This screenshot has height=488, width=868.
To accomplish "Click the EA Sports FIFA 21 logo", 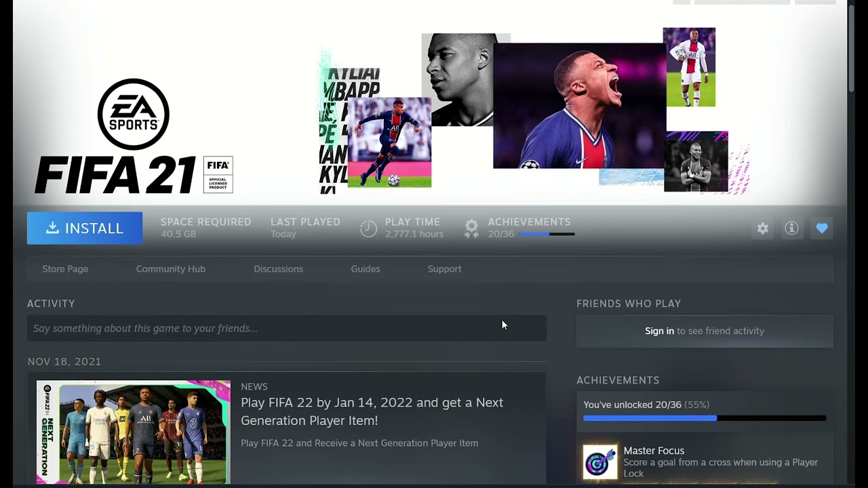I will click(x=134, y=136).
